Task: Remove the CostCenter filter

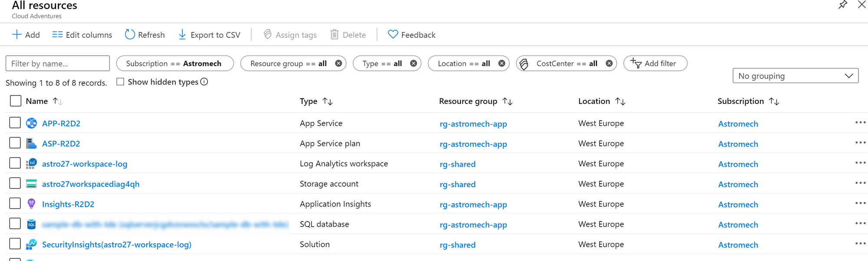Action: pyautogui.click(x=609, y=63)
